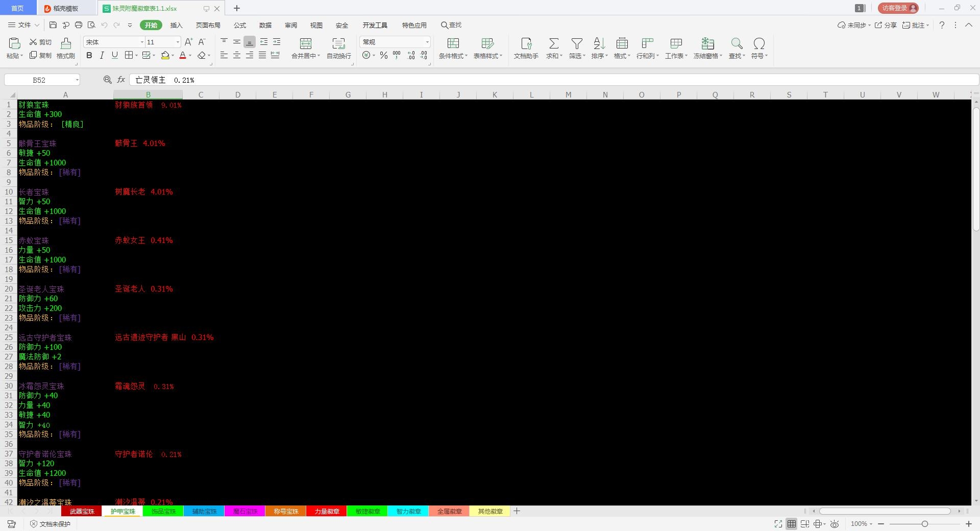Toggle Italic formatting
This screenshot has width=980, height=531.
[102, 55]
